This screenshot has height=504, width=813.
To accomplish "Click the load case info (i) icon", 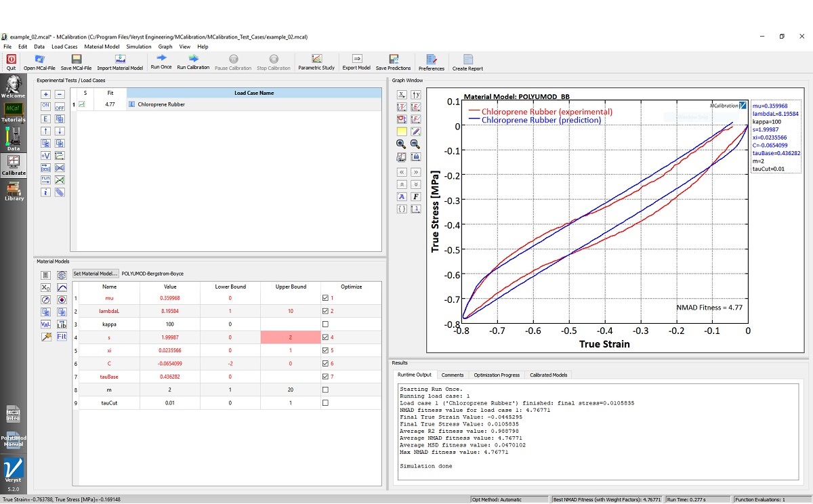I will [45, 192].
